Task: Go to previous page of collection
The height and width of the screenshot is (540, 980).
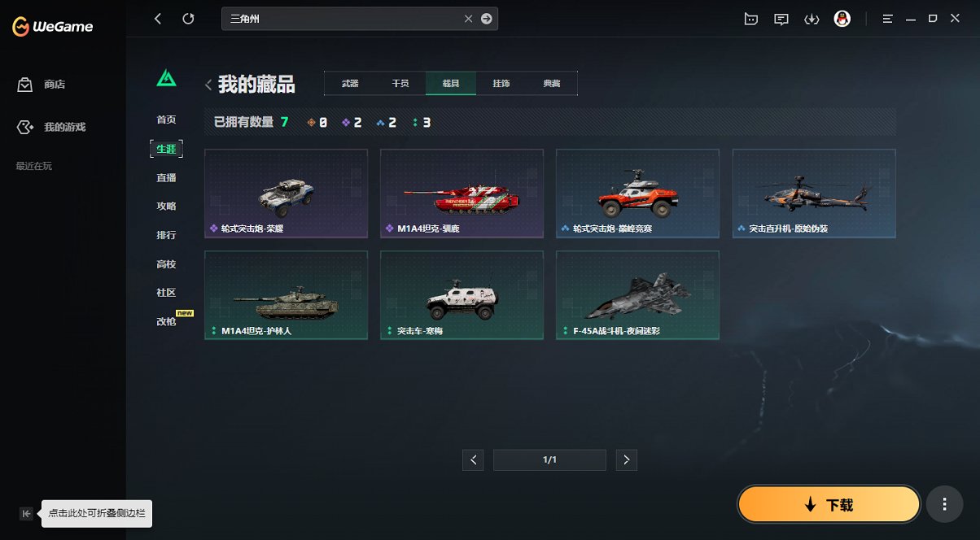Action: (x=473, y=460)
